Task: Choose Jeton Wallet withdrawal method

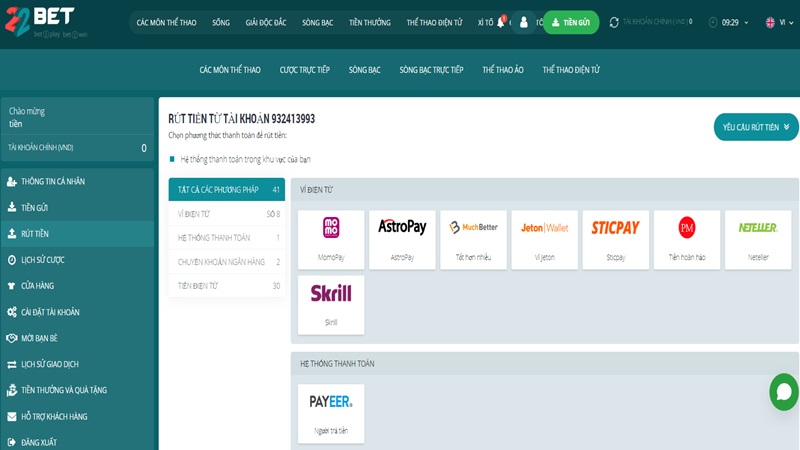Action: (x=544, y=239)
